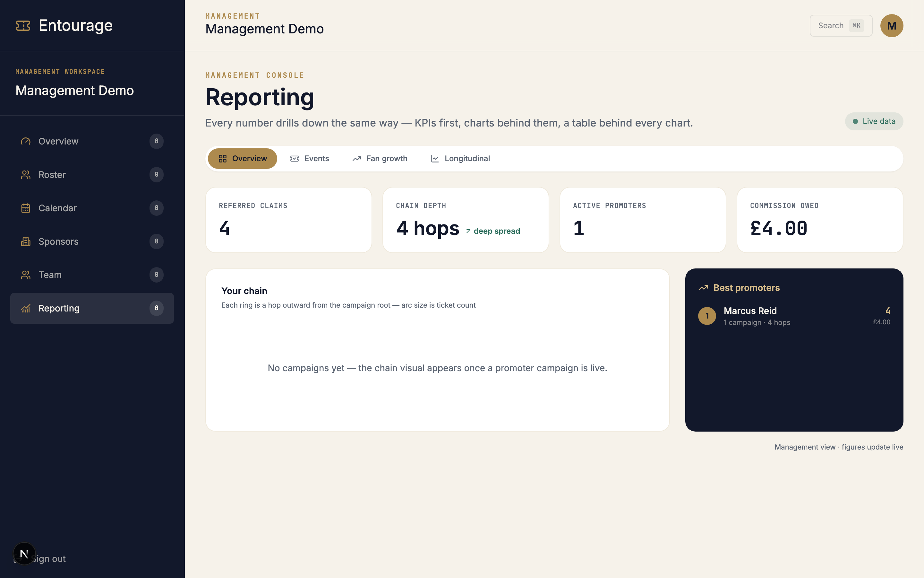The image size is (924, 578).
Task: Click the trending icon beside Best promoters
Action: tap(703, 288)
